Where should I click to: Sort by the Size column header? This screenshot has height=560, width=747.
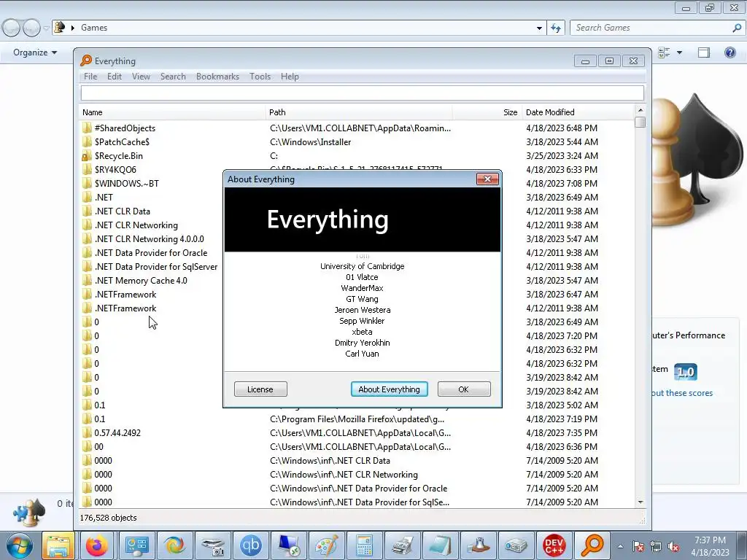487,112
